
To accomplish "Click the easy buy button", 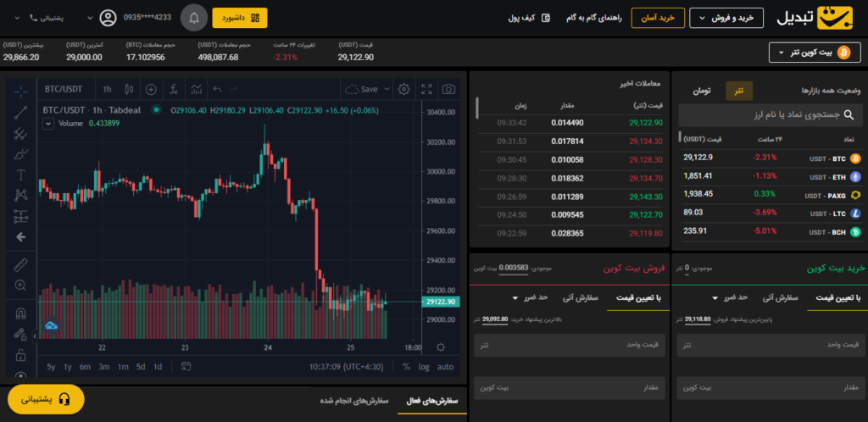I will [x=658, y=18].
